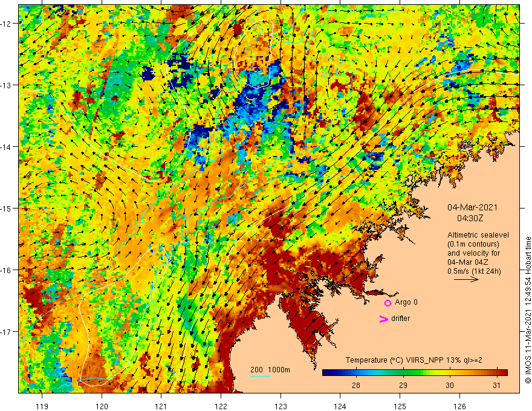The height and width of the screenshot is (411, 532).
Task: Click the 120 longitude axis label
Action: tap(102, 406)
